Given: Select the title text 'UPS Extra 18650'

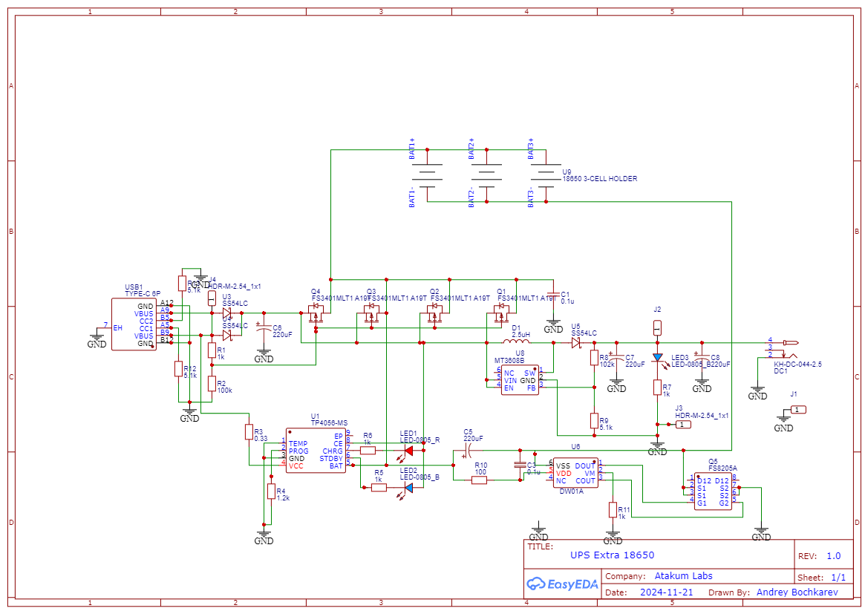Looking at the screenshot, I should 613,555.
